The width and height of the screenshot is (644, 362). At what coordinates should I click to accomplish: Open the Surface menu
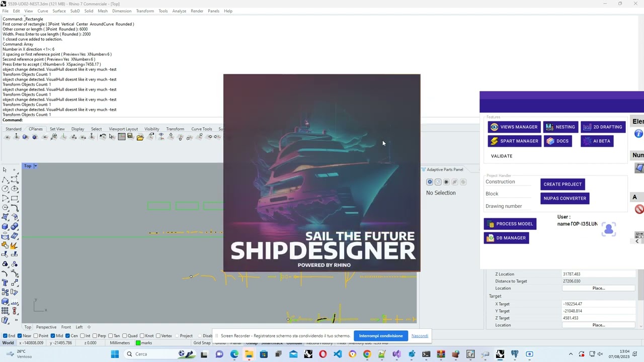click(59, 11)
